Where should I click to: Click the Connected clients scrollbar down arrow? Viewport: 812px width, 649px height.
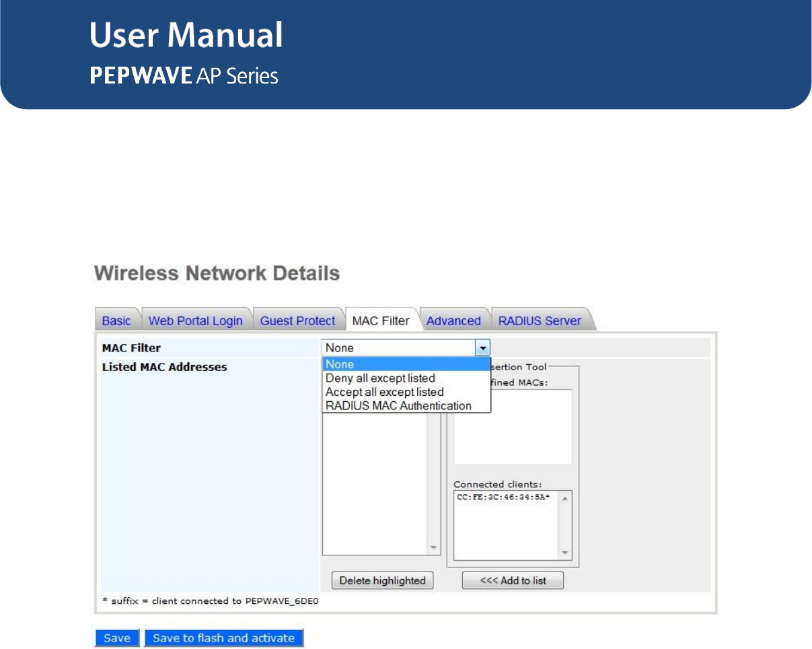pos(565,553)
